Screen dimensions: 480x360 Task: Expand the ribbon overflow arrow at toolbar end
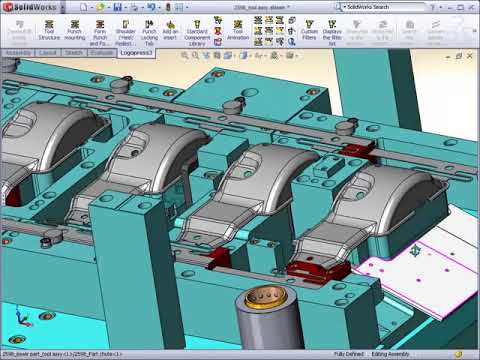pos(475,31)
